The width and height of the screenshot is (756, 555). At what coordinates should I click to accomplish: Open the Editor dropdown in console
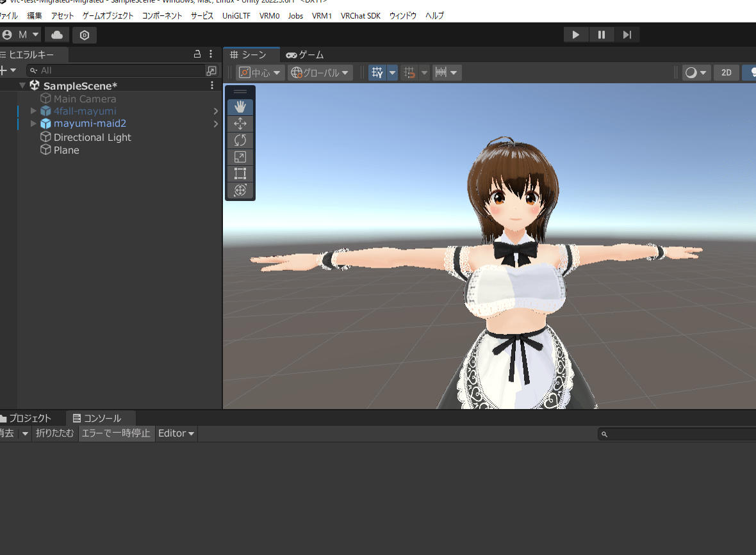pos(176,433)
